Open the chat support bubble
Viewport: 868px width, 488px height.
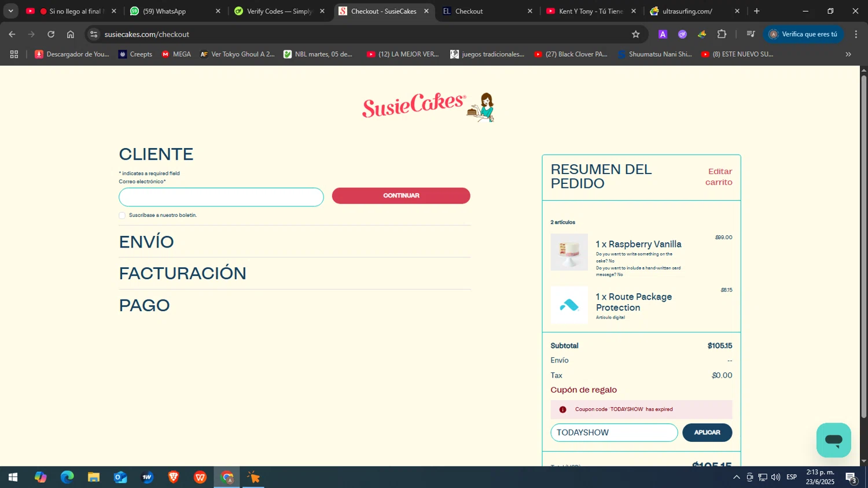(x=833, y=440)
